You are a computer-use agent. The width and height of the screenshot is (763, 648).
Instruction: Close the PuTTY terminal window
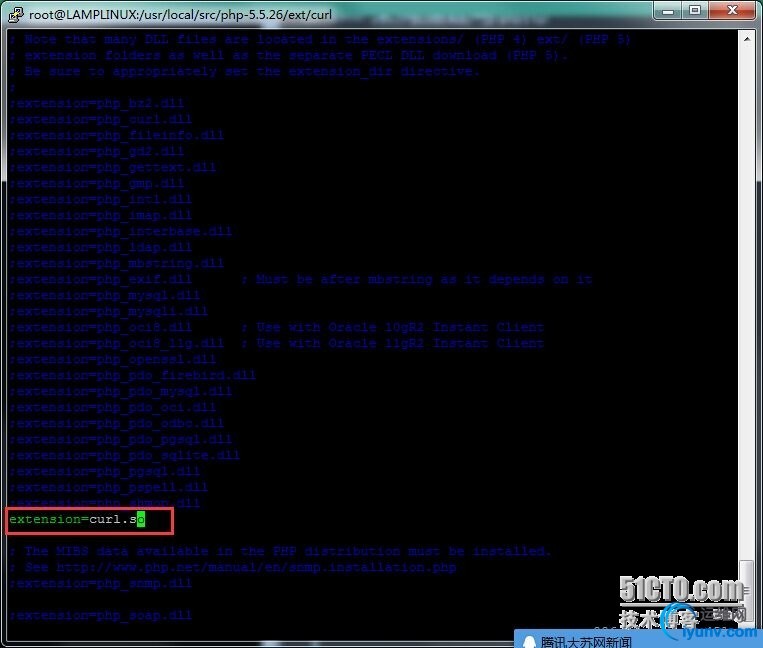(732, 11)
